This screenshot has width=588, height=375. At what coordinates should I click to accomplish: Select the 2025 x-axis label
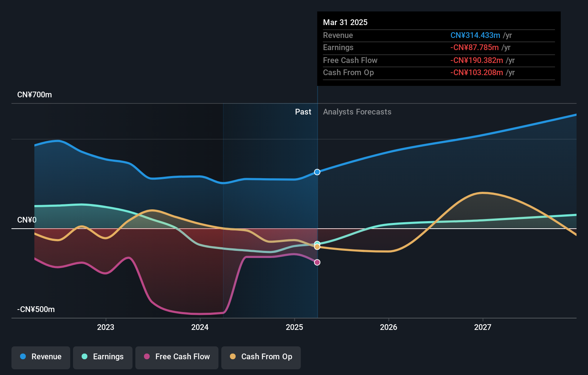[x=294, y=327]
